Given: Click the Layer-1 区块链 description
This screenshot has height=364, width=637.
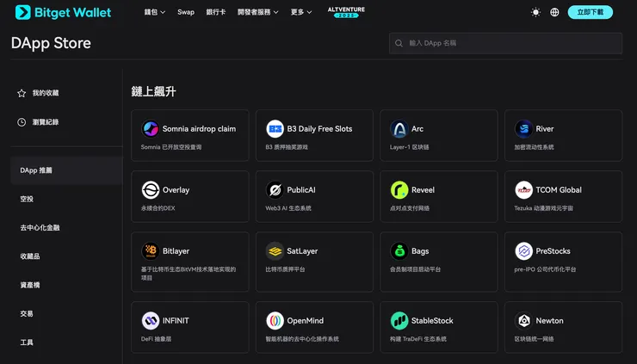Looking at the screenshot, I should pos(410,147).
